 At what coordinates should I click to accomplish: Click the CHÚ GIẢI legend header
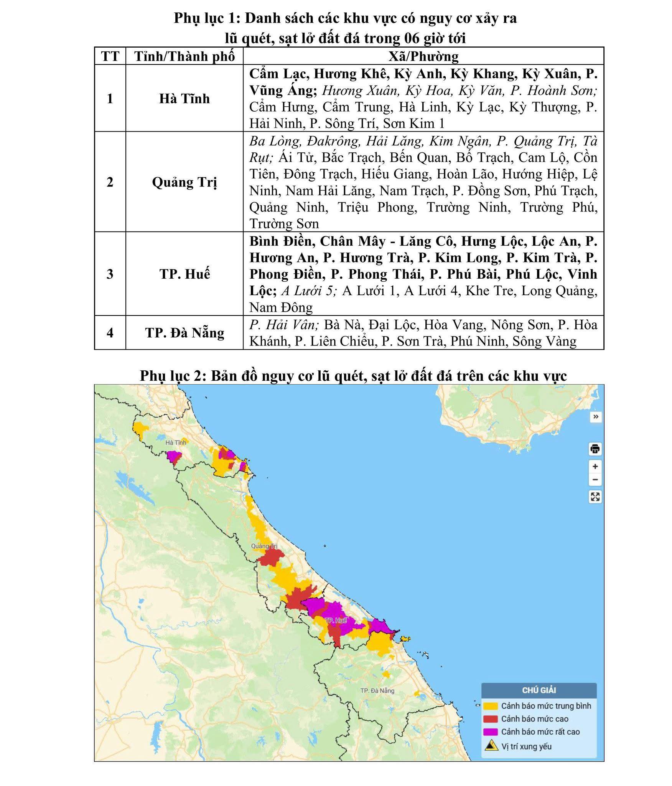(x=539, y=690)
